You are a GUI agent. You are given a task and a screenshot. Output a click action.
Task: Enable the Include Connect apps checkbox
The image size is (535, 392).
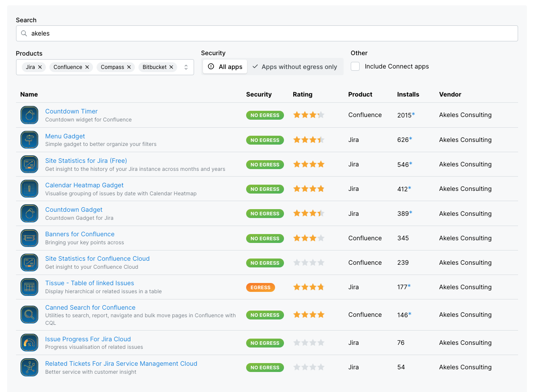[355, 66]
